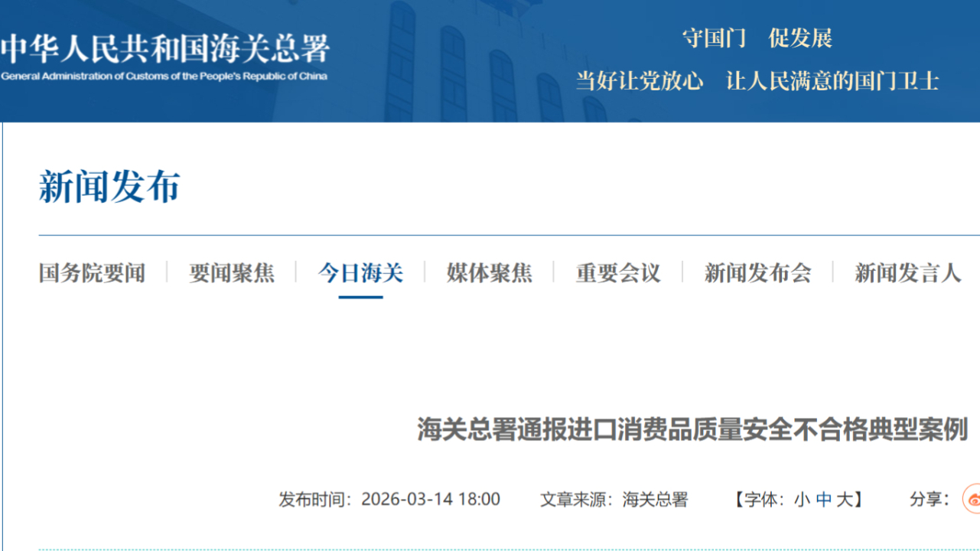Image resolution: width=980 pixels, height=551 pixels.
Task: Click the 守国门 促发展 slogan
Action: 757,38
